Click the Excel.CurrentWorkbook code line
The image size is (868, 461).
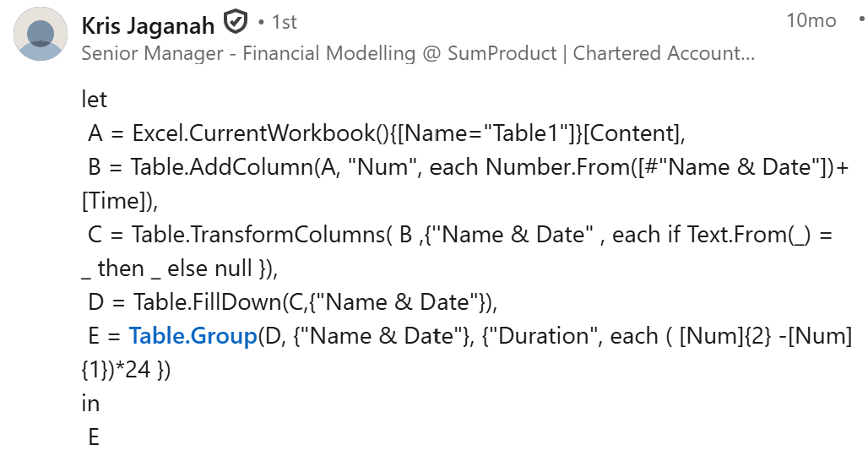coord(387,133)
